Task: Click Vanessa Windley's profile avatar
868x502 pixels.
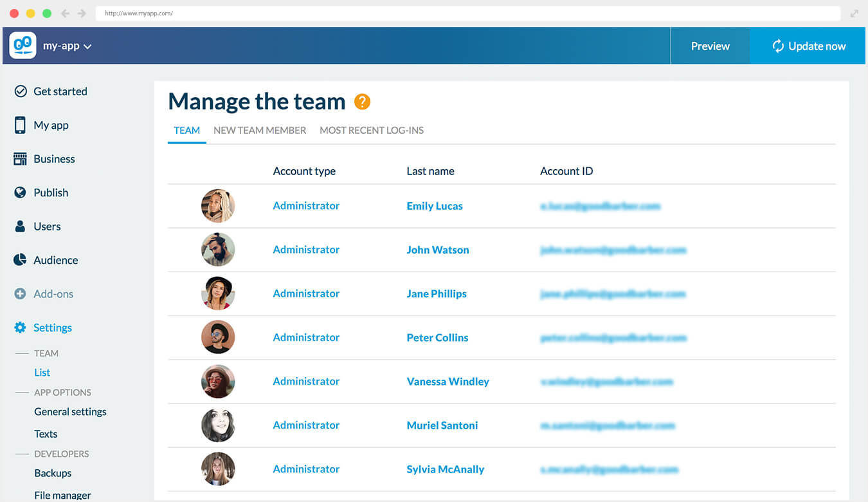Action: coord(218,382)
